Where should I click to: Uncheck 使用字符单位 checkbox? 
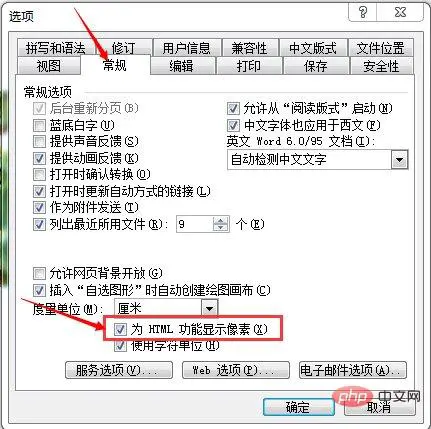(120, 346)
